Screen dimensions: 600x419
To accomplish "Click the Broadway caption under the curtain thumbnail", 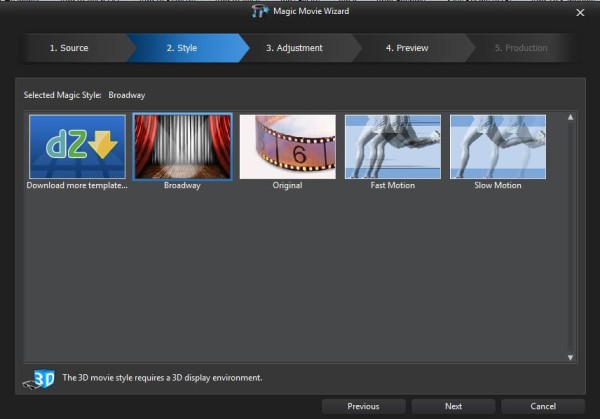I will [x=182, y=186].
